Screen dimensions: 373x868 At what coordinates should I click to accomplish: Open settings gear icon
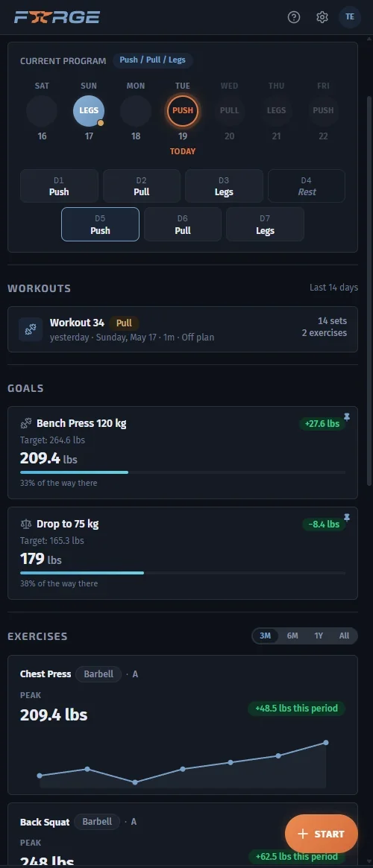pyautogui.click(x=322, y=17)
